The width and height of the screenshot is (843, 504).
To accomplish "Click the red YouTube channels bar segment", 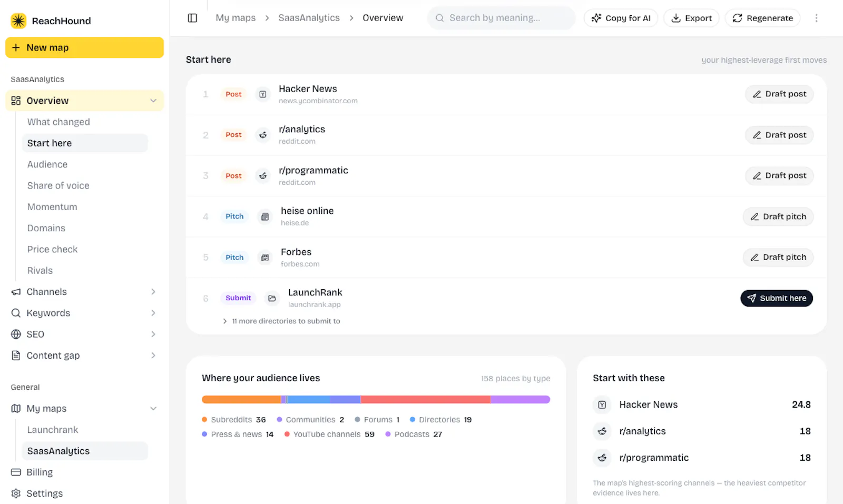I will coord(426,400).
